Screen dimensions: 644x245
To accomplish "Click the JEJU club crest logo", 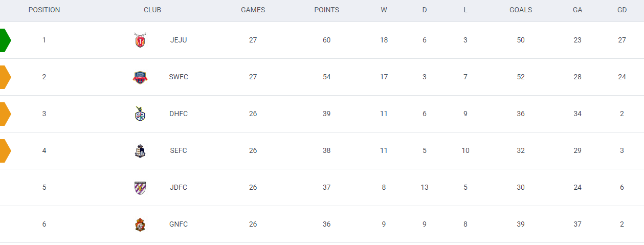I will point(140,40).
